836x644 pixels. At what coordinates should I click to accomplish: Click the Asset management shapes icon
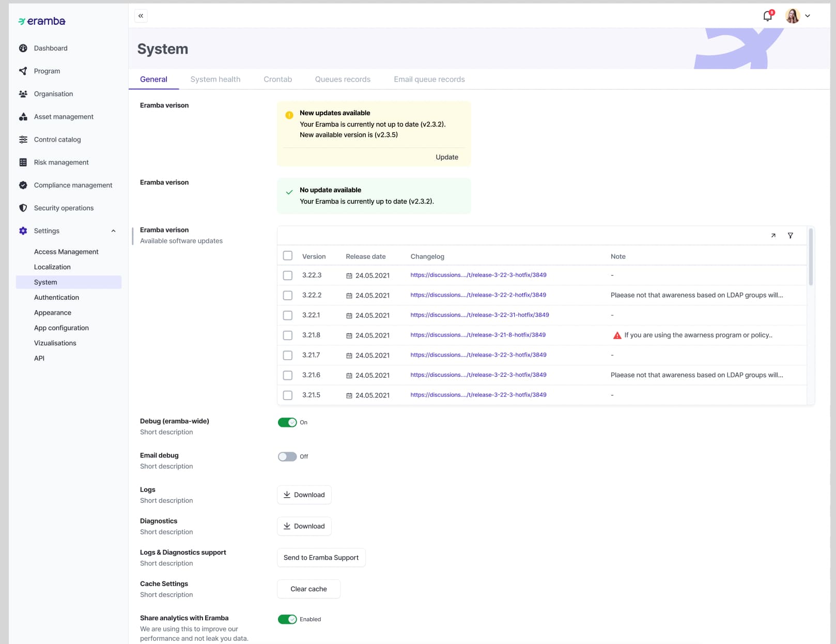[23, 117]
